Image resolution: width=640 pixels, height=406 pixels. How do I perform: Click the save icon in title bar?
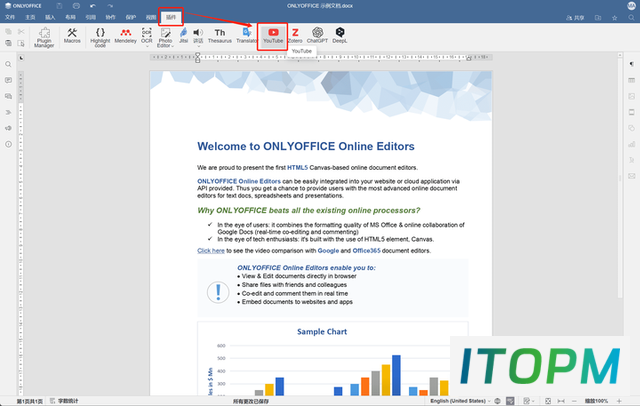pos(59,6)
